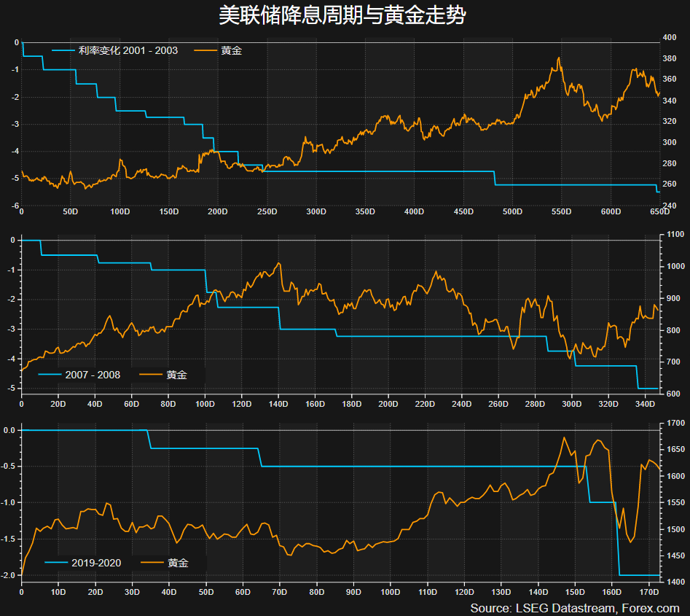Toggle the 利率变化 2001 - 2003 legend label
Viewport: 690px width, 616px height.
128,50
